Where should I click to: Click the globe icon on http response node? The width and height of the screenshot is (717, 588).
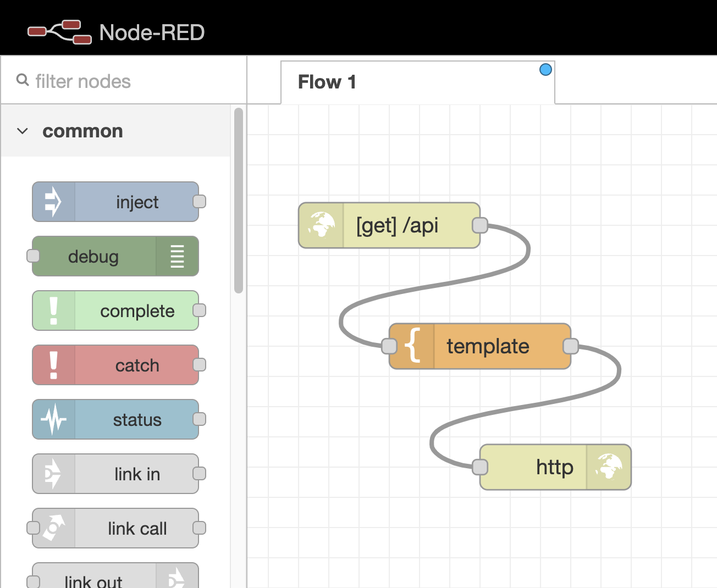[x=609, y=467]
